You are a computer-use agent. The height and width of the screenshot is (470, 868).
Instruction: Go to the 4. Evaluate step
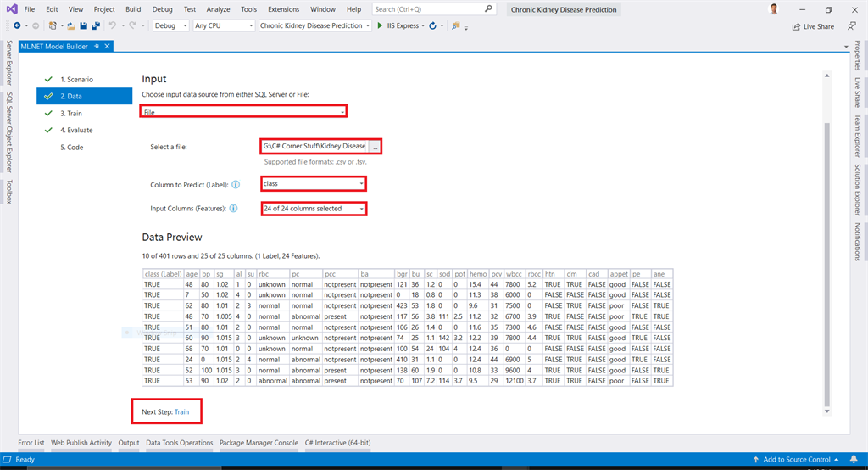pyautogui.click(x=76, y=131)
